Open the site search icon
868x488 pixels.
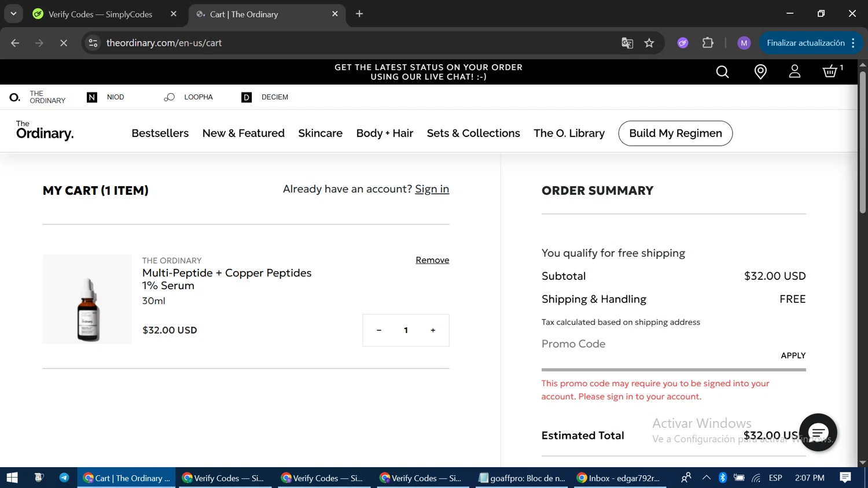722,72
